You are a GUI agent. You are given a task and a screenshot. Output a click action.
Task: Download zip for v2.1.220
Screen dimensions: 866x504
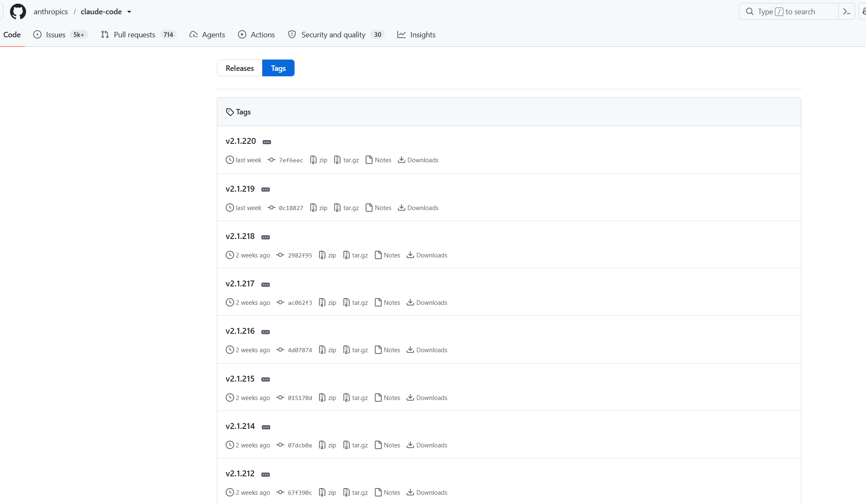[x=318, y=160]
